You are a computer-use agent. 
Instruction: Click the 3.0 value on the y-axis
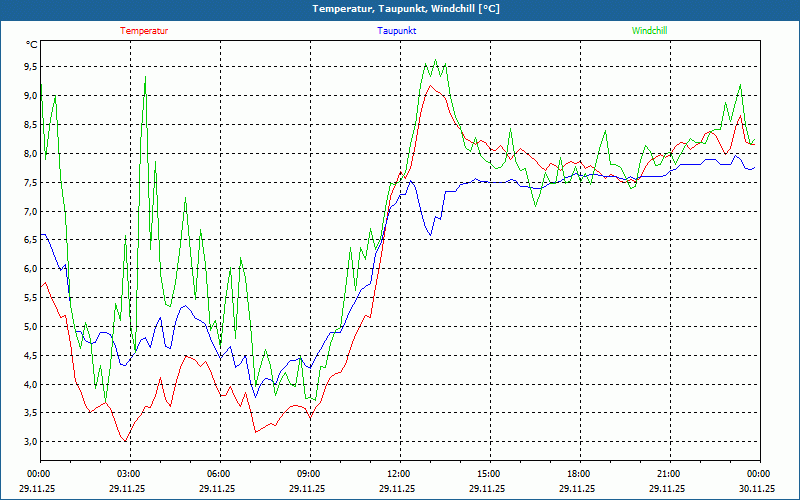(30, 442)
